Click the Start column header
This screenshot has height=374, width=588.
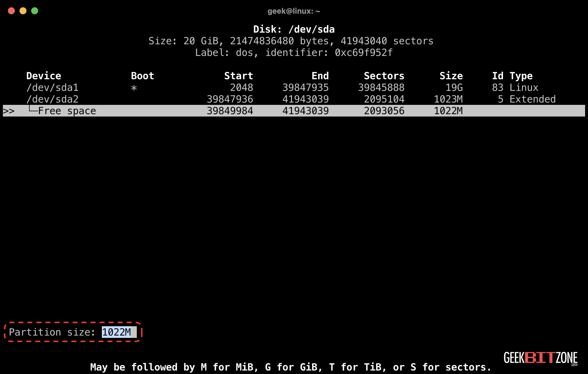(x=239, y=76)
